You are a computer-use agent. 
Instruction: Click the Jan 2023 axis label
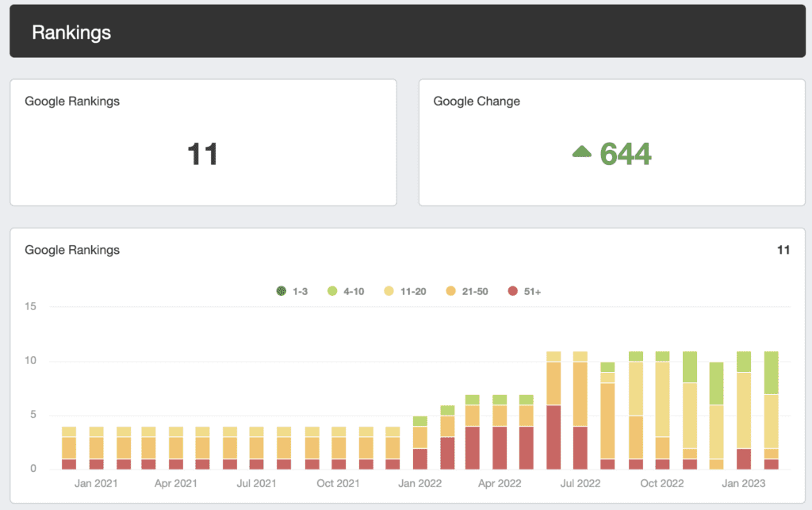[x=743, y=483]
